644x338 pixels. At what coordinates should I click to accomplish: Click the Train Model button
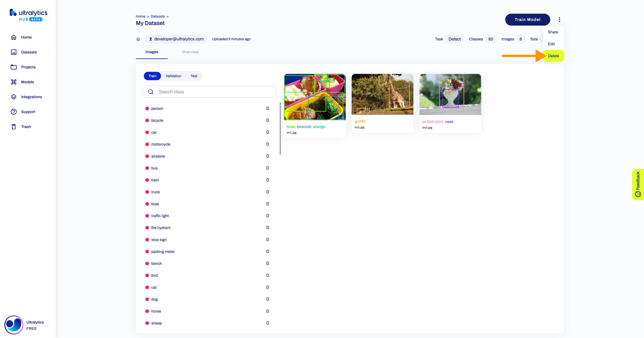[x=527, y=19]
